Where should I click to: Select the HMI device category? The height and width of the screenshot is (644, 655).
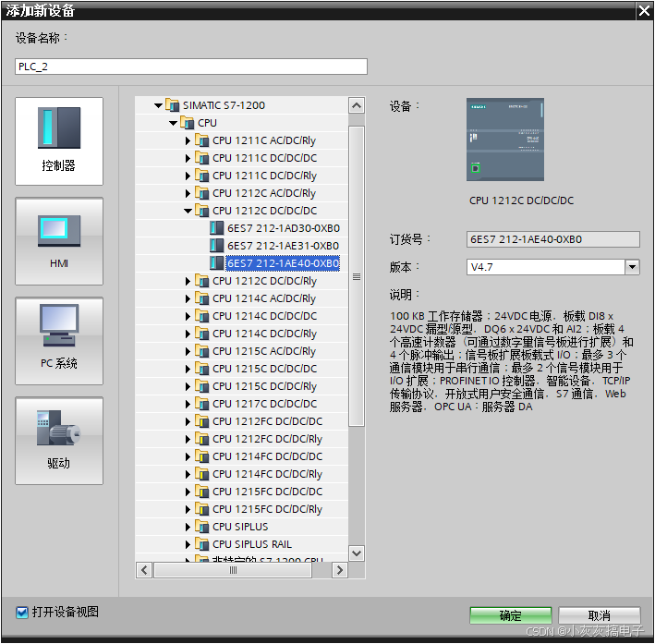[59, 241]
